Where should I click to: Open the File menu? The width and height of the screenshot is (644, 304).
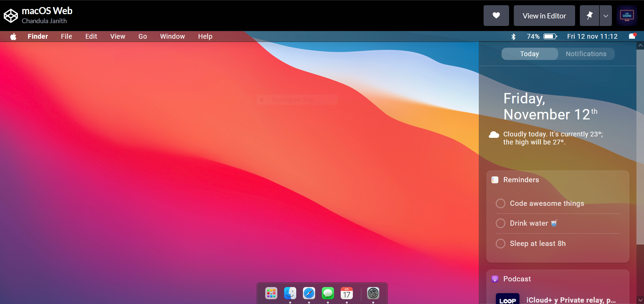tap(67, 36)
